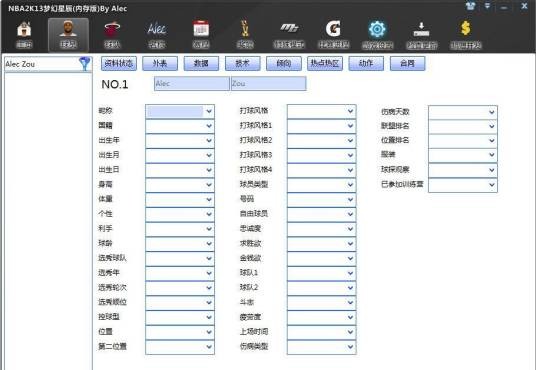536x370 pixels.
Task: Click the last name field showing Zou
Action: click(x=269, y=83)
